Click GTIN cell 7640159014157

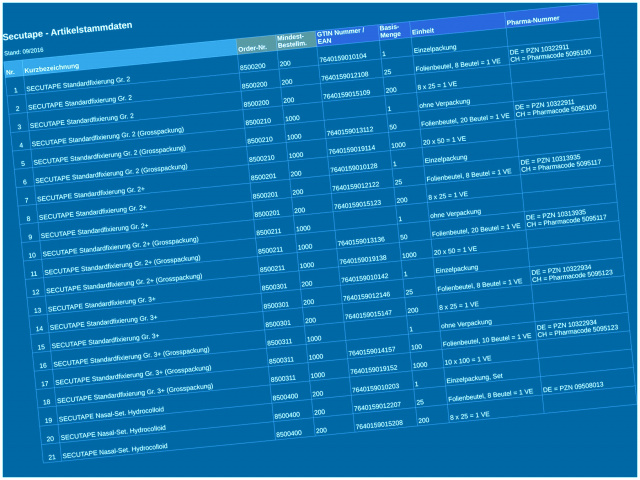coord(371,351)
